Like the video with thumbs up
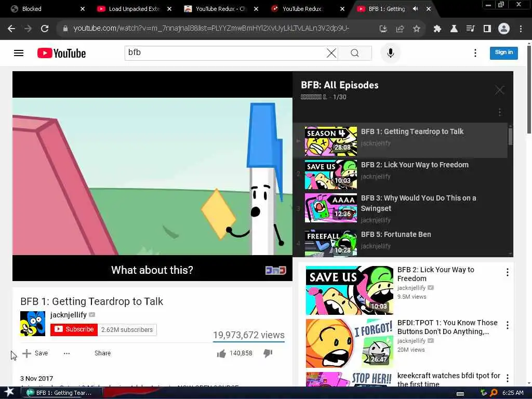 point(221,353)
